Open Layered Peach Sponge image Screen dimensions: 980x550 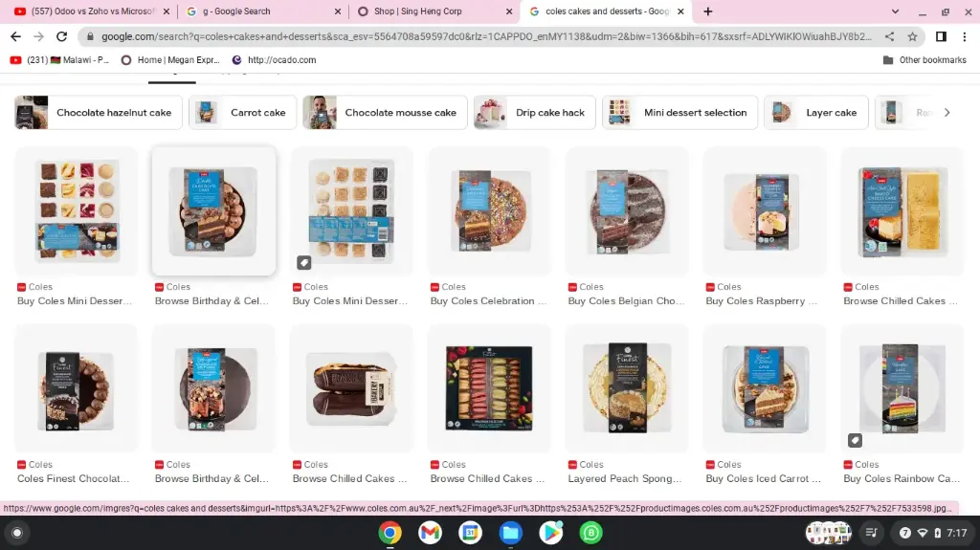627,388
